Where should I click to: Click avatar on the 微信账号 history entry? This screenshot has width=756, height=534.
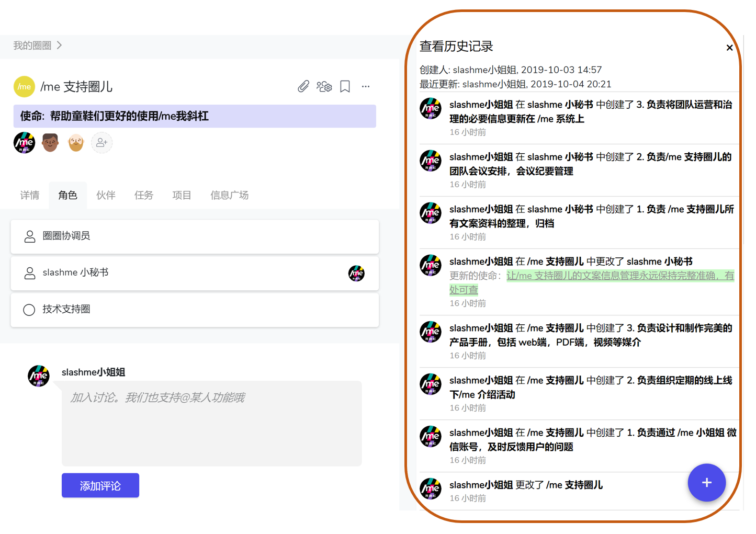[x=431, y=437]
